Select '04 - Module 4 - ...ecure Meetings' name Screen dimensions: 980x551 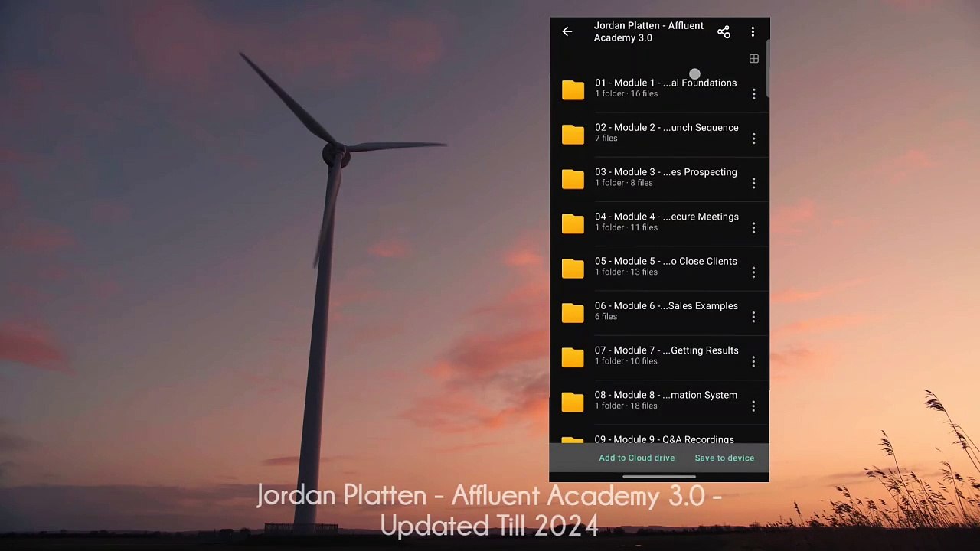667,217
